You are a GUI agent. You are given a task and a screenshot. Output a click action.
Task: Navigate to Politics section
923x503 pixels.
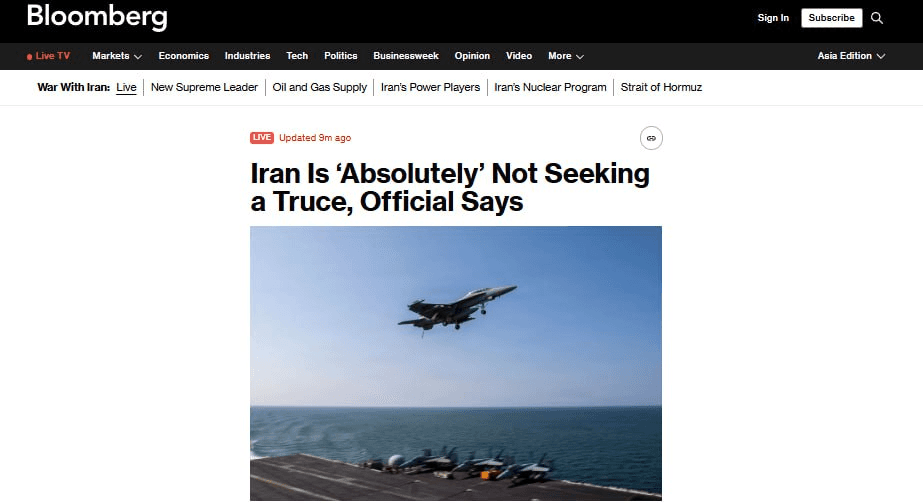coord(340,56)
